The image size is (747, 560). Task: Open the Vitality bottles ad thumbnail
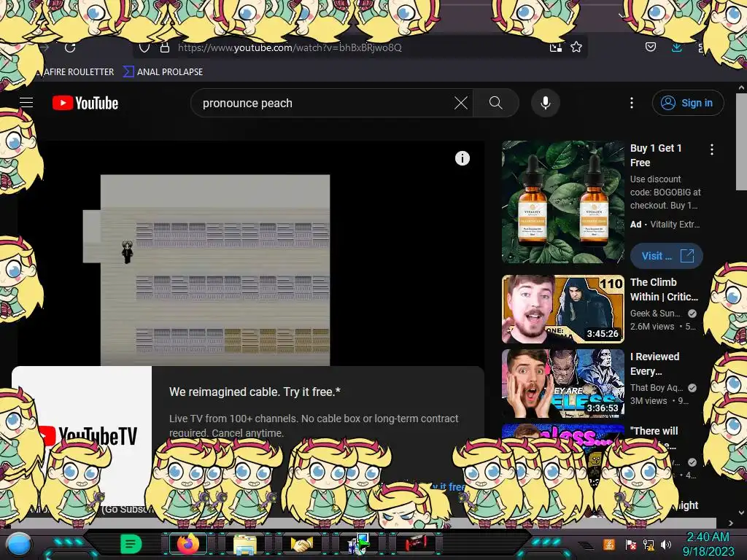click(562, 202)
